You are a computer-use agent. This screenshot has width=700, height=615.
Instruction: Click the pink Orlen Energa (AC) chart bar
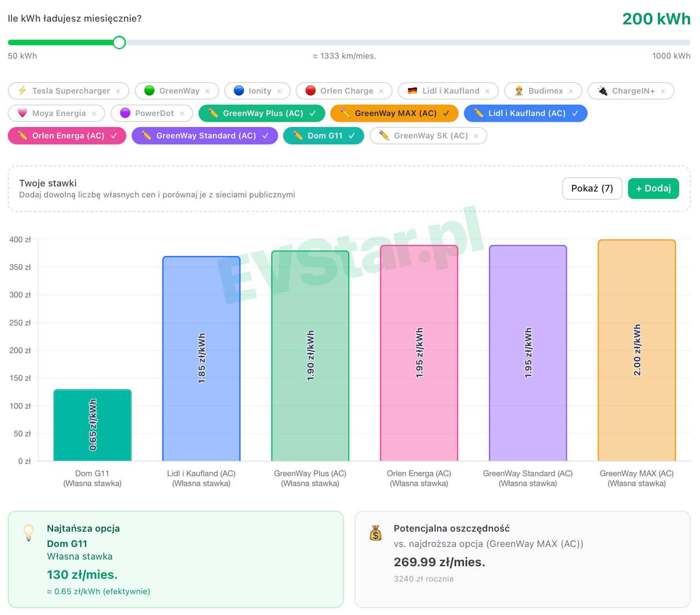[419, 353]
